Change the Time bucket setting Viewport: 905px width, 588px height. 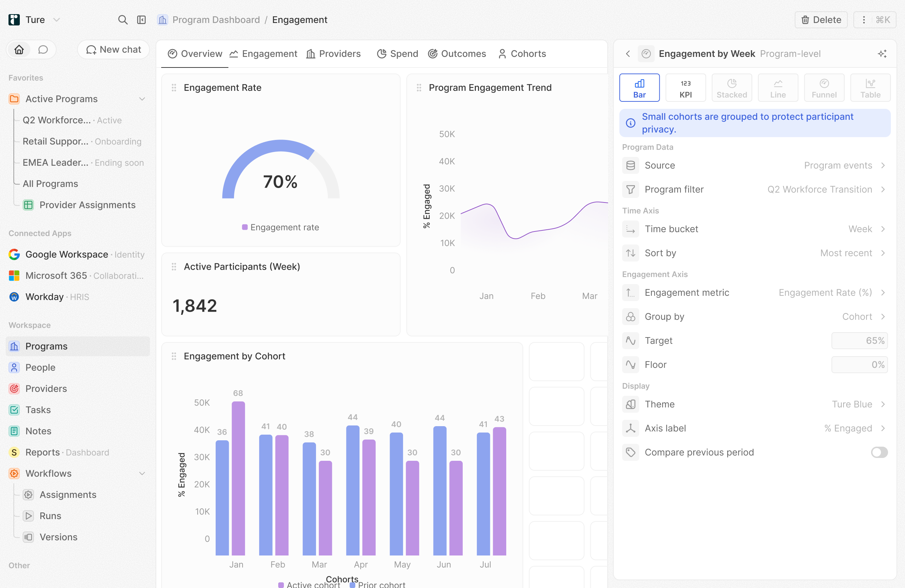(x=755, y=229)
